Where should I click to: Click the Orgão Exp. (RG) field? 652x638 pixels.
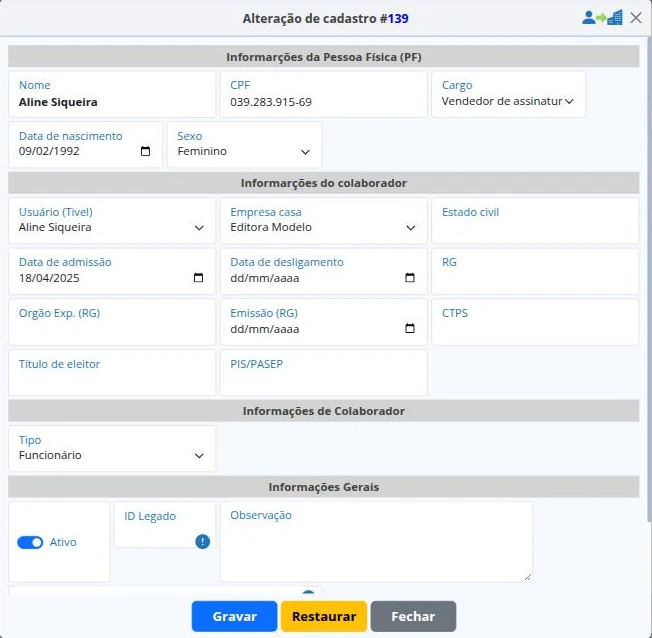pos(112,322)
